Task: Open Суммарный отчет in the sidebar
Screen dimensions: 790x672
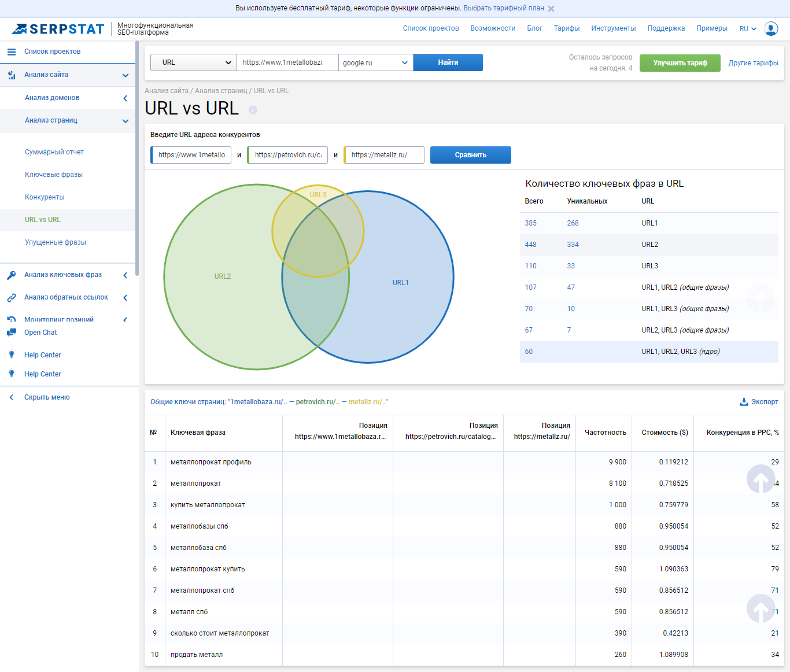Action: click(54, 152)
